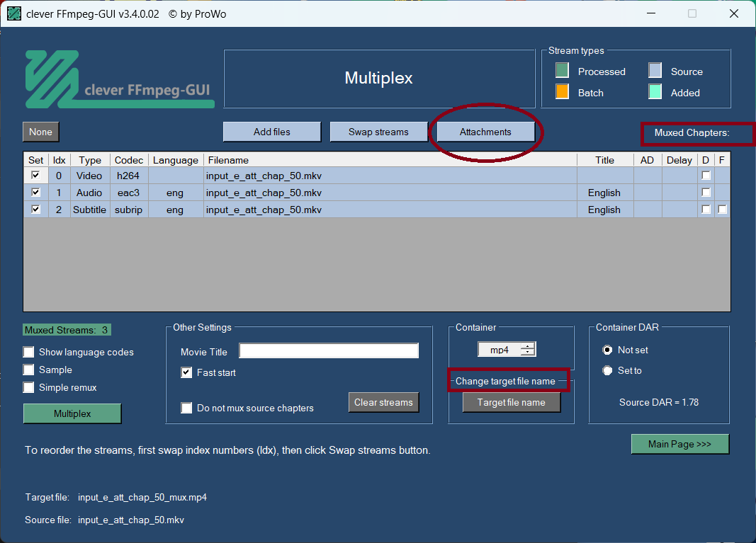Image resolution: width=756 pixels, height=543 pixels.
Task: Click the Filename column header
Action: [390, 160]
